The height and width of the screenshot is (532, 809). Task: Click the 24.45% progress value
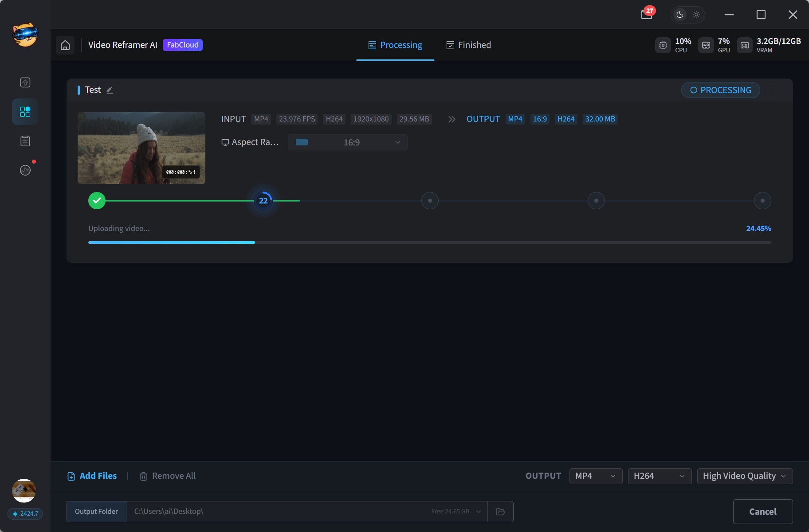pos(758,229)
